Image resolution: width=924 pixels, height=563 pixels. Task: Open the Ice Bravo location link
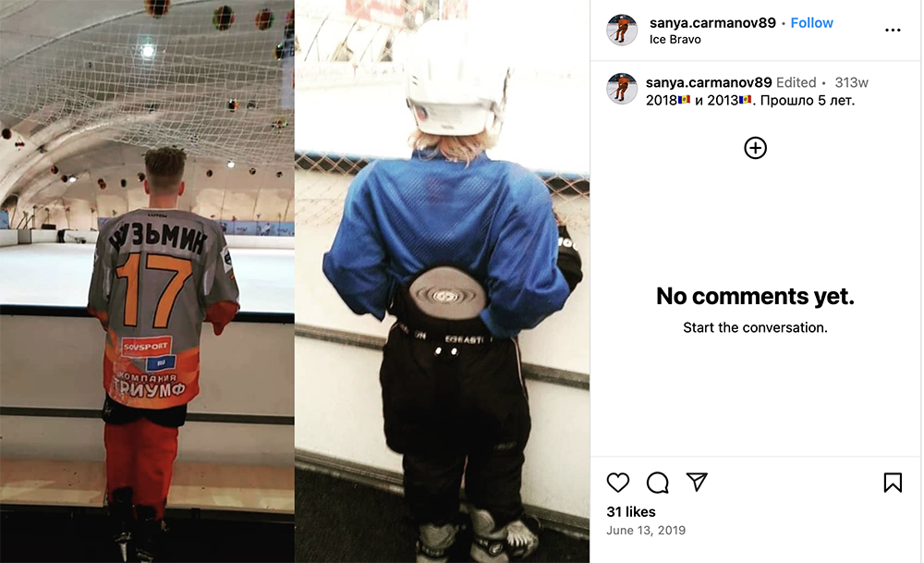pos(675,40)
